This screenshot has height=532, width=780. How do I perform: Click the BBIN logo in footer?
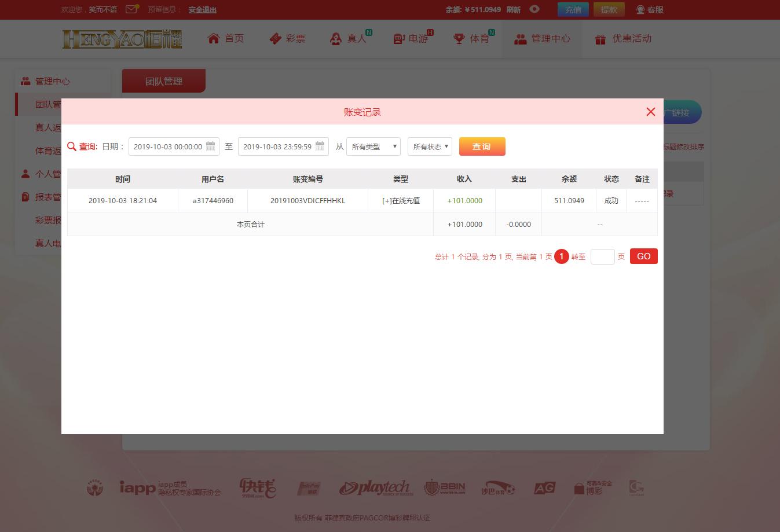(x=445, y=488)
